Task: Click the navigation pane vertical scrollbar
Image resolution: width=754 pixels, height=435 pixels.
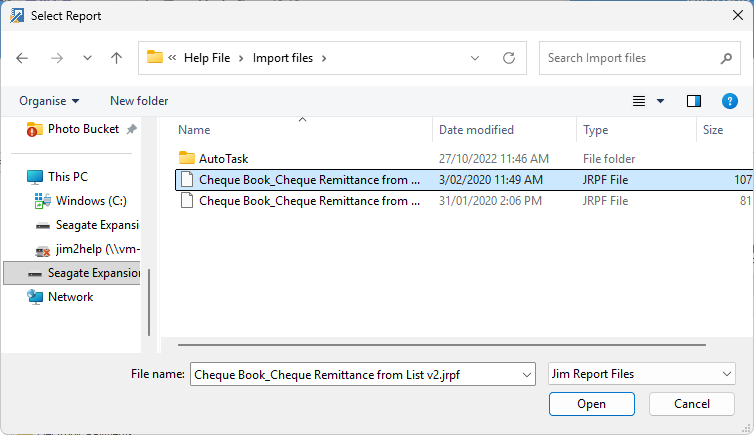Action: pyautogui.click(x=149, y=302)
